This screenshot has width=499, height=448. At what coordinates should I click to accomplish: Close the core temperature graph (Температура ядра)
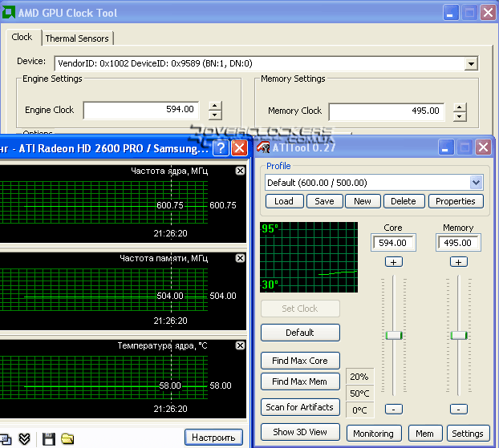[240, 345]
